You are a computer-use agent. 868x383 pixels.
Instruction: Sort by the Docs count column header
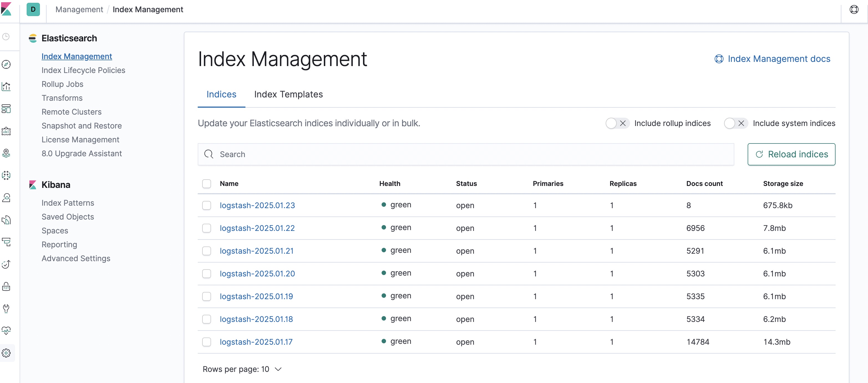704,183
